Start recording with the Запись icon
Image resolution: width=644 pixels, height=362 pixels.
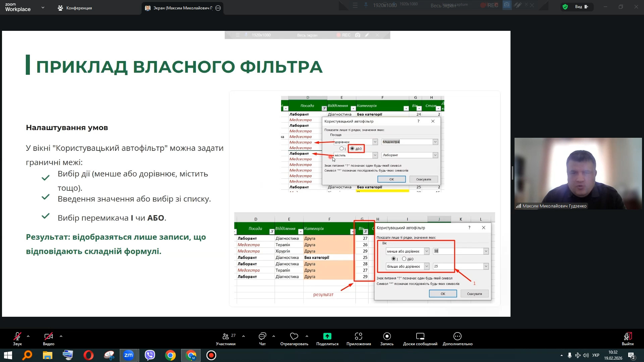[x=387, y=336]
